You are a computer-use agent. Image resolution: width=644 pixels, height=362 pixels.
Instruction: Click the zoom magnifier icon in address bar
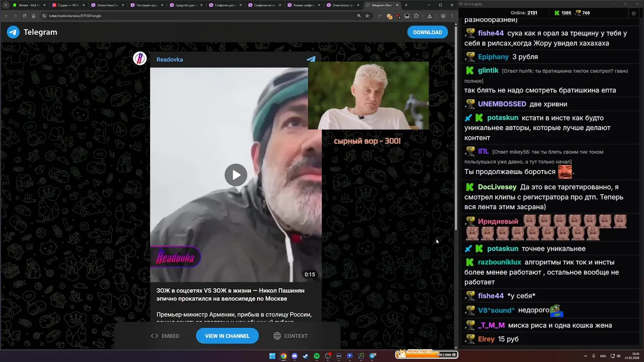click(x=359, y=16)
